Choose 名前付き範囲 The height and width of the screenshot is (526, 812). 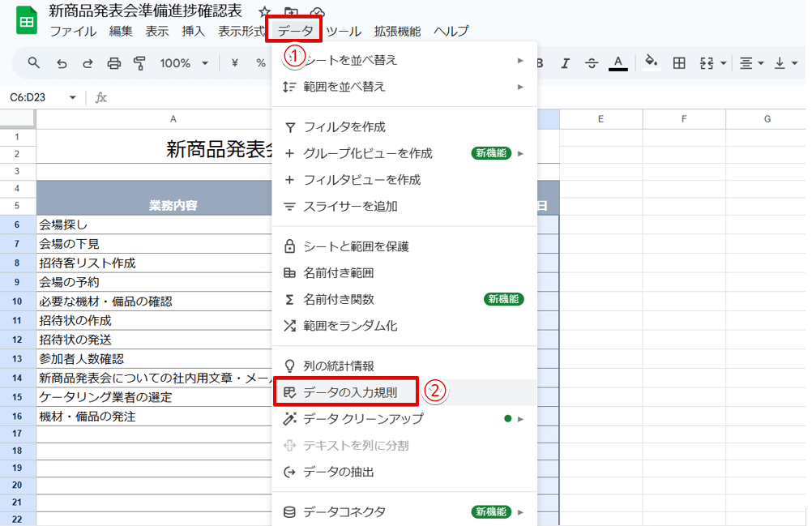404,273
